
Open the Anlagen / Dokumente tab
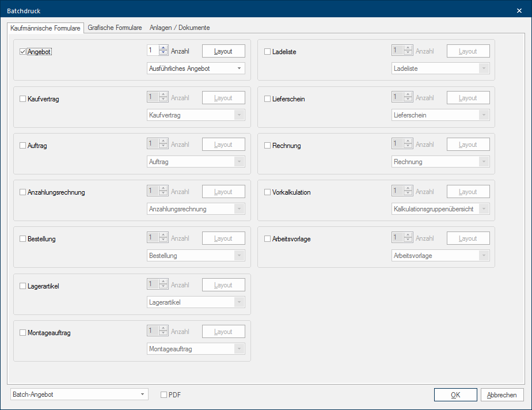[x=180, y=28]
